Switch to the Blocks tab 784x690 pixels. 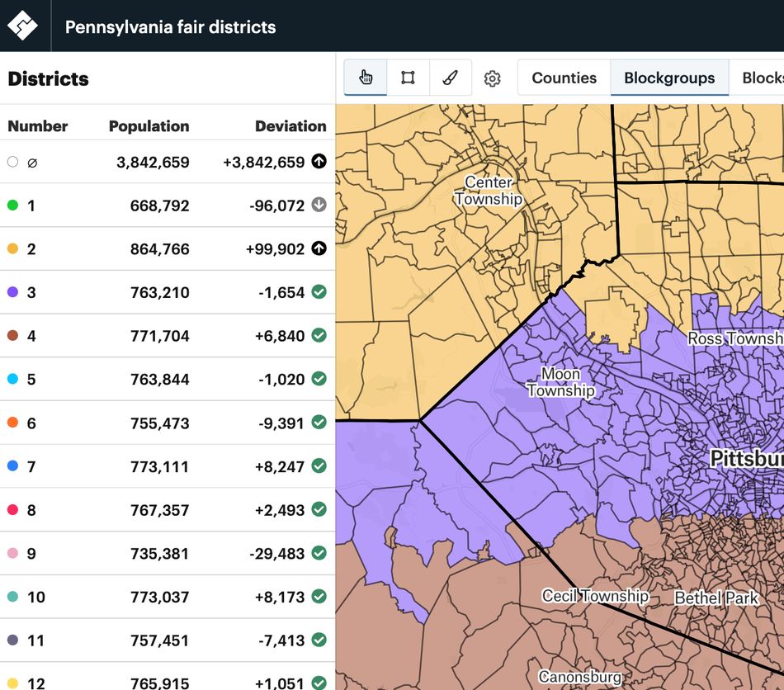click(x=764, y=78)
